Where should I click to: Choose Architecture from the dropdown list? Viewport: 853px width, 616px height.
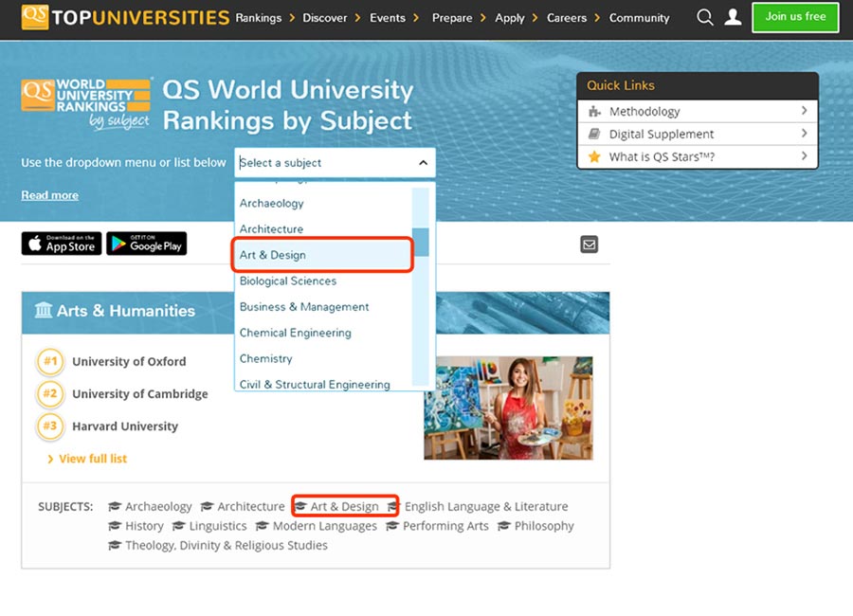[324, 229]
